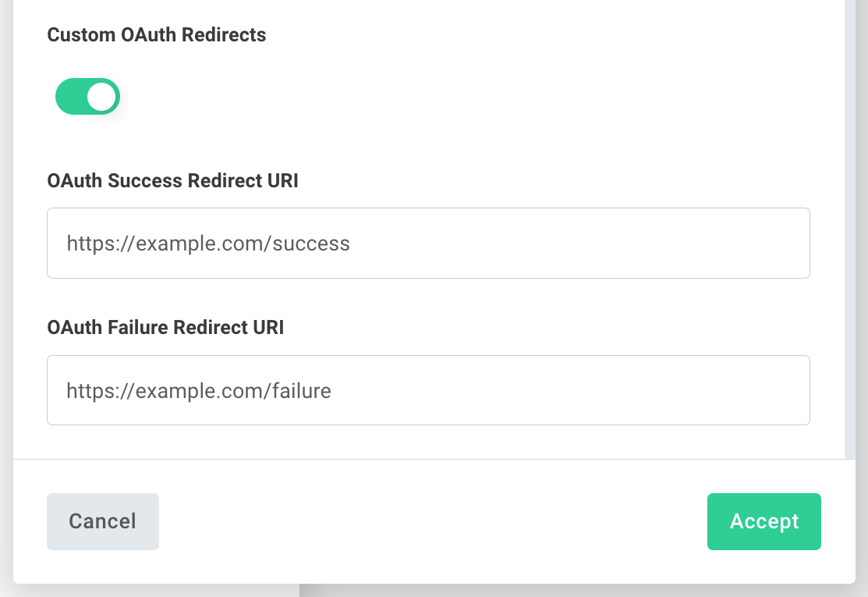This screenshot has width=868, height=597.
Task: Switch off the green OAuth redirects toggle
Action: pos(87,96)
